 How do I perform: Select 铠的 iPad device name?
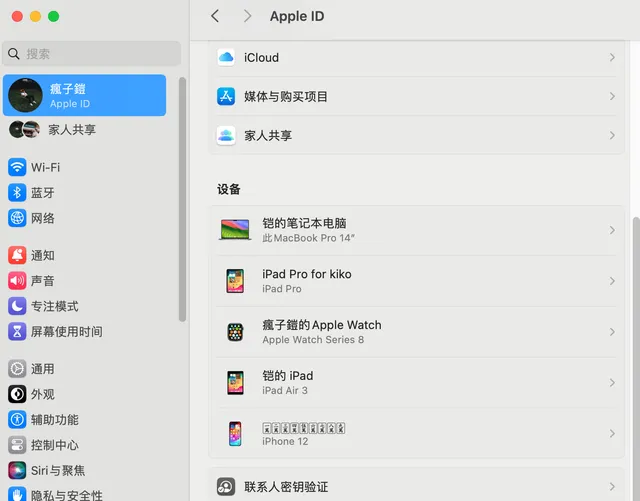click(x=288, y=376)
